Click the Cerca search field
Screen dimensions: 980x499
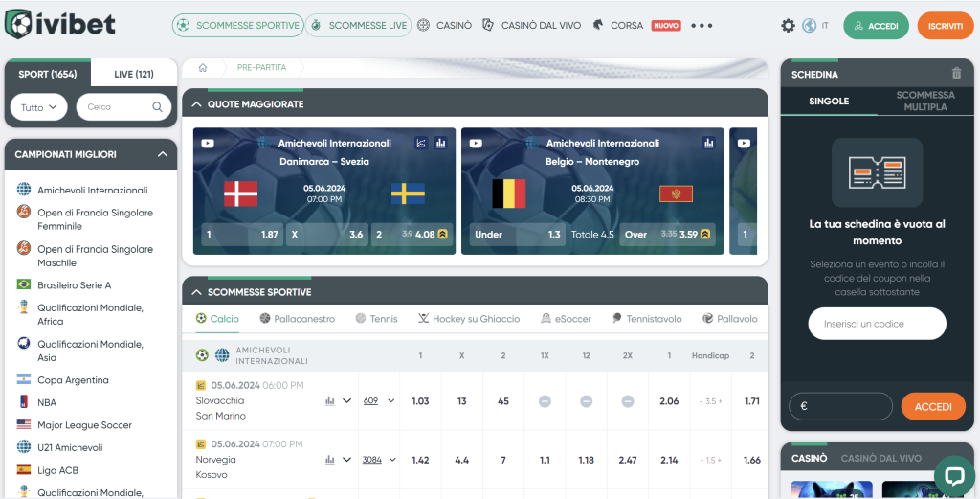click(x=123, y=107)
